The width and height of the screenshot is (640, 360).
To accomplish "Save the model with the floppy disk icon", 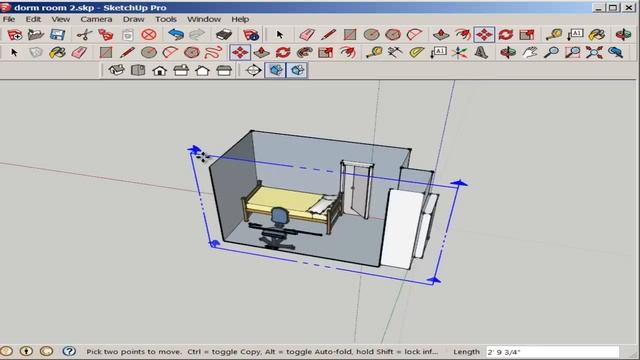I will point(58,35).
